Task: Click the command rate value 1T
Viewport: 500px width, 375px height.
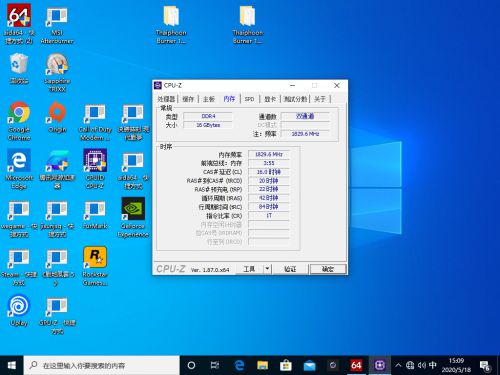Action: tap(269, 215)
